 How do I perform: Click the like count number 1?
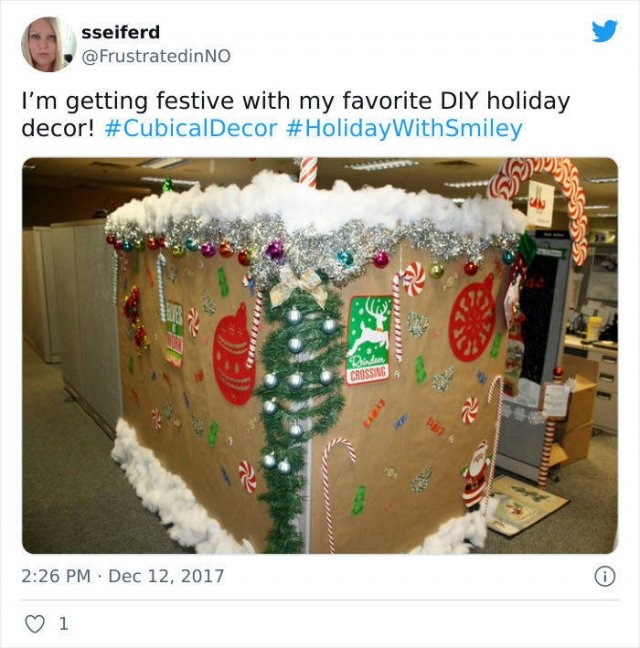click(x=63, y=624)
